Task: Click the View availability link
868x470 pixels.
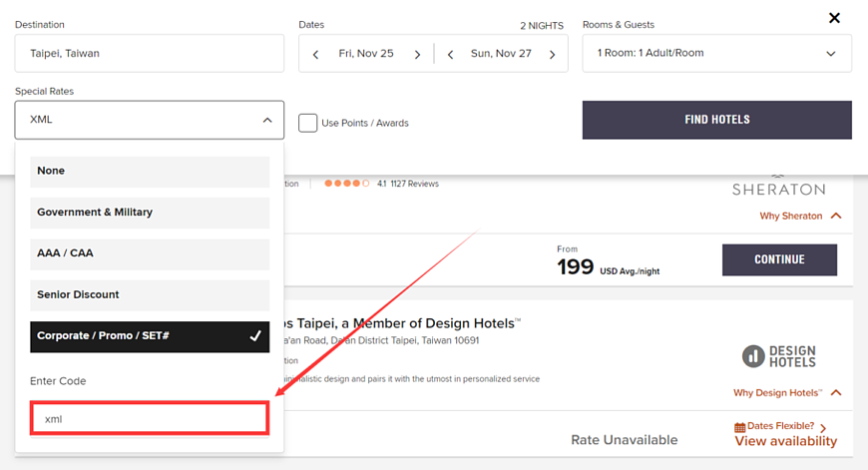Action: [x=785, y=441]
